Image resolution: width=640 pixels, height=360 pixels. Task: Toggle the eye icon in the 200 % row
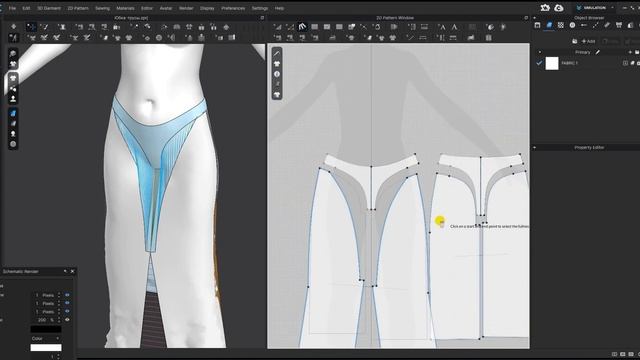tap(67, 320)
